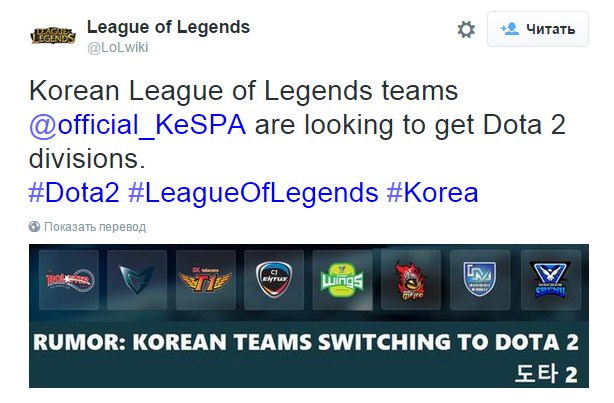Select the Jin Air Wings logo
The height and width of the screenshot is (403, 614).
click(x=342, y=280)
